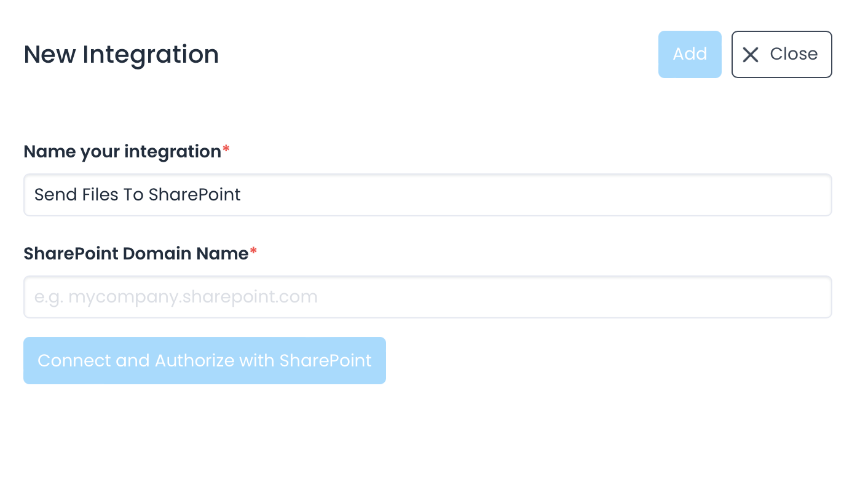Click empty right side of domain field
Screen dimensions: 868x498
pyautogui.click(x=676, y=297)
